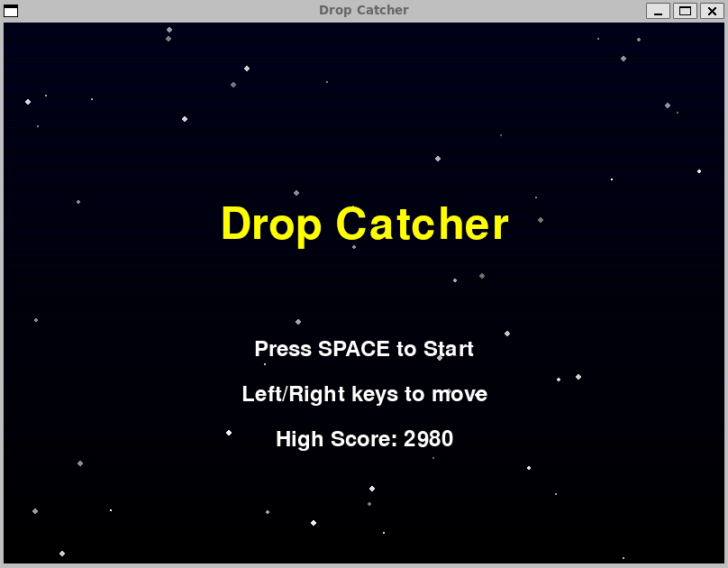Open the window menu icon in title bar
The height and width of the screenshot is (568, 728).
(x=11, y=10)
